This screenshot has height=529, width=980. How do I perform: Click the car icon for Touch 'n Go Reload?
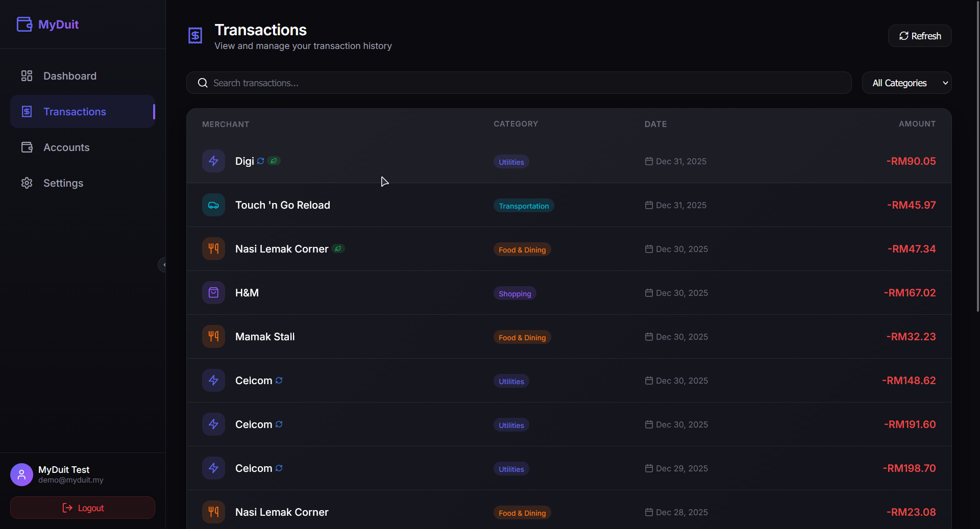(213, 205)
